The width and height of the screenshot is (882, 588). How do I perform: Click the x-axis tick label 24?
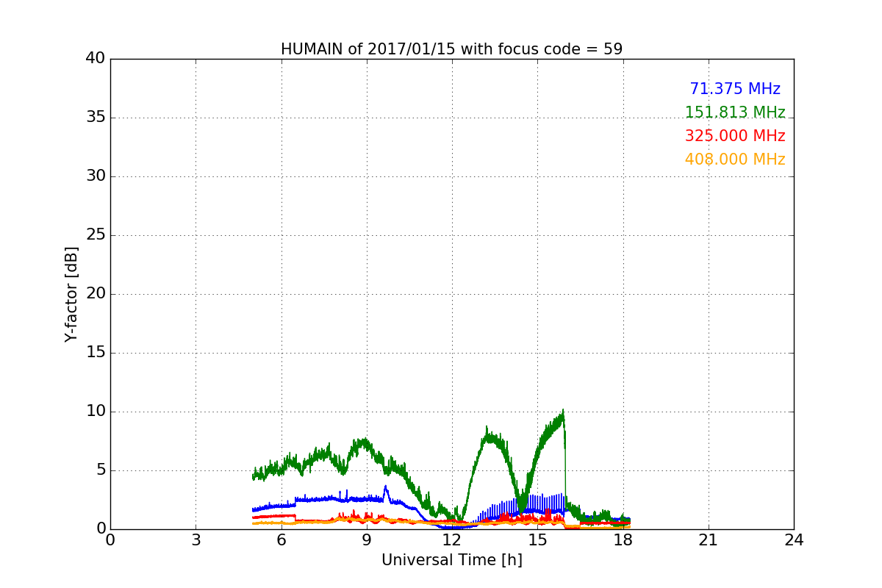pos(794,540)
